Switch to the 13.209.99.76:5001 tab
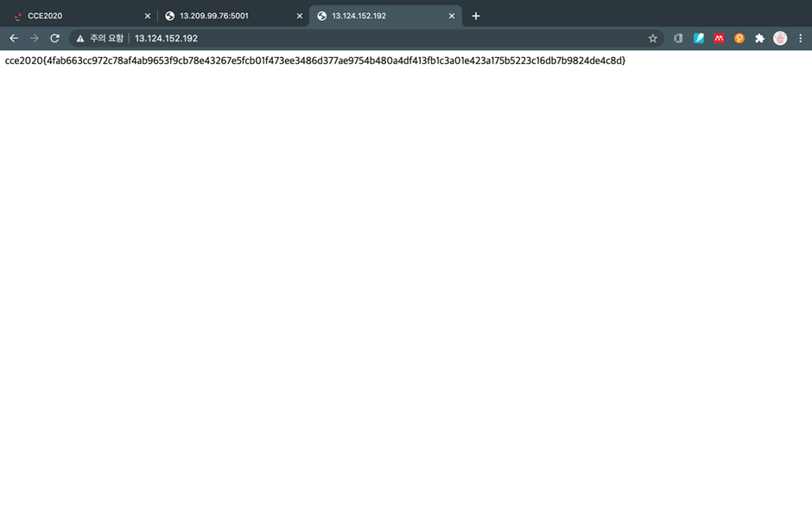Viewport: 812px width, 509px height. click(x=233, y=16)
